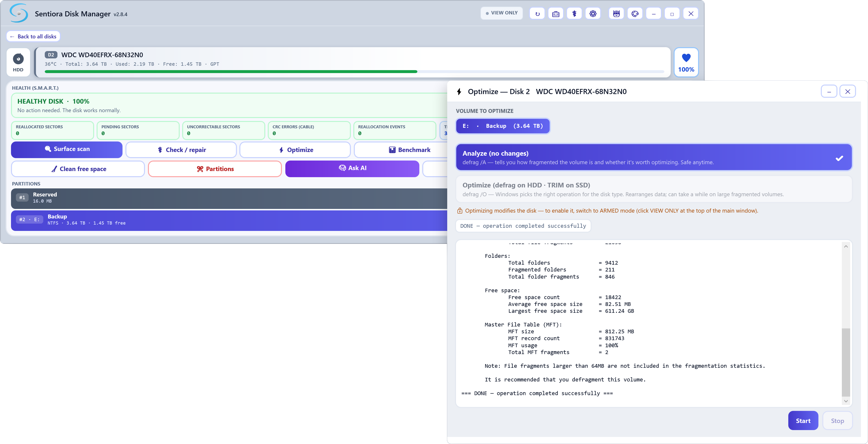The height and width of the screenshot is (444, 868).
Task: Click the lightning icon in Optimize dialog title
Action: (459, 92)
